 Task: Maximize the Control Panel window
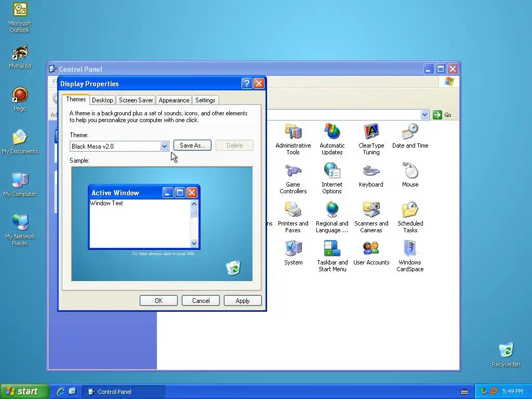(441, 69)
